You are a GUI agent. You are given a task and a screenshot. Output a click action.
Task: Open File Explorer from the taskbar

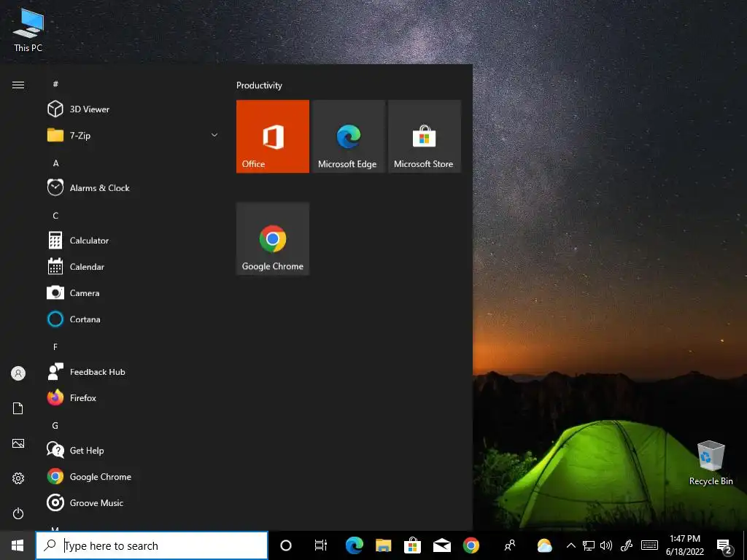click(x=384, y=545)
